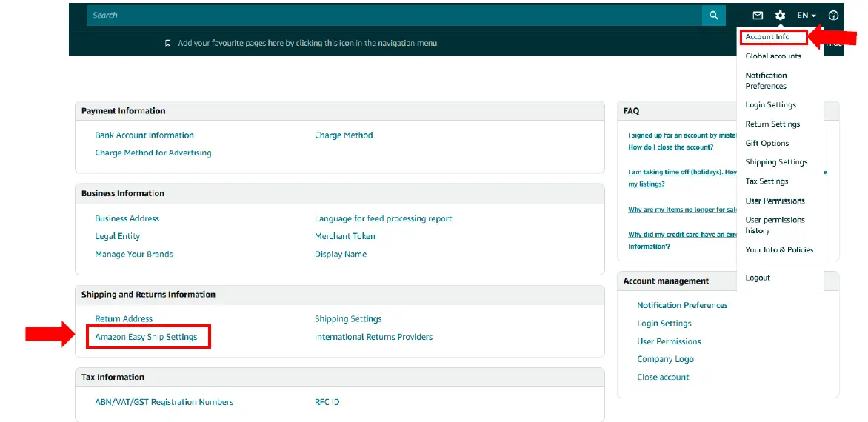Click the settings gear icon

pos(780,16)
